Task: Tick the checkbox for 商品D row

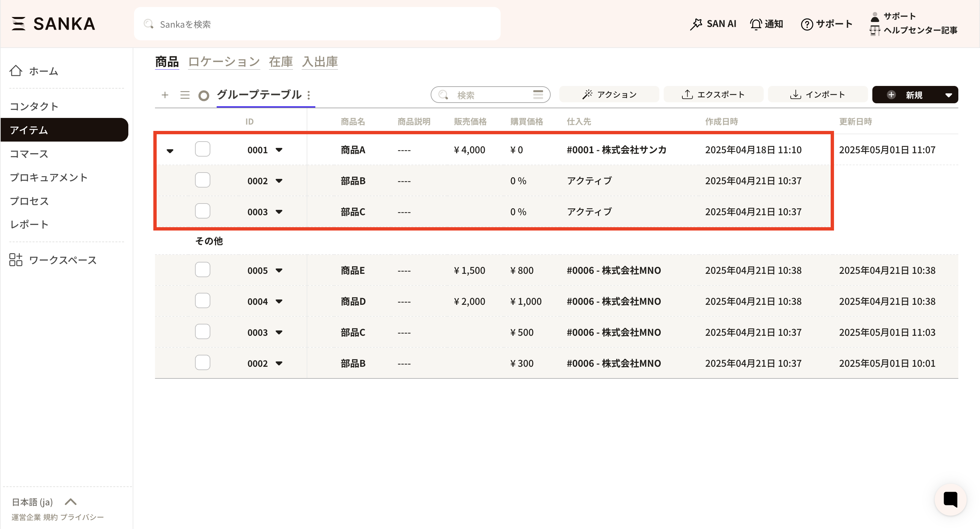Action: point(202,301)
